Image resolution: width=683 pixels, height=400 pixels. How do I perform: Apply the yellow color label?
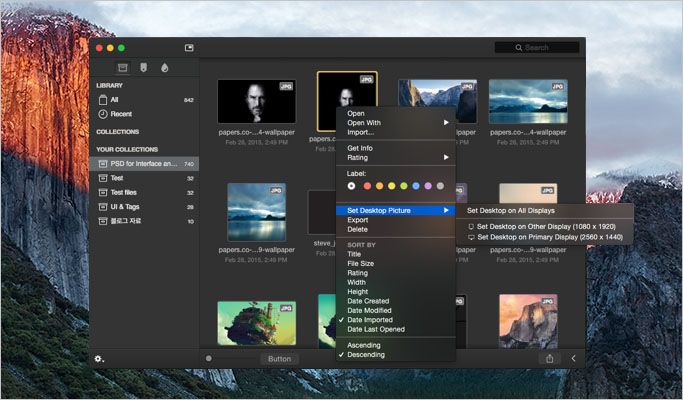(392, 186)
